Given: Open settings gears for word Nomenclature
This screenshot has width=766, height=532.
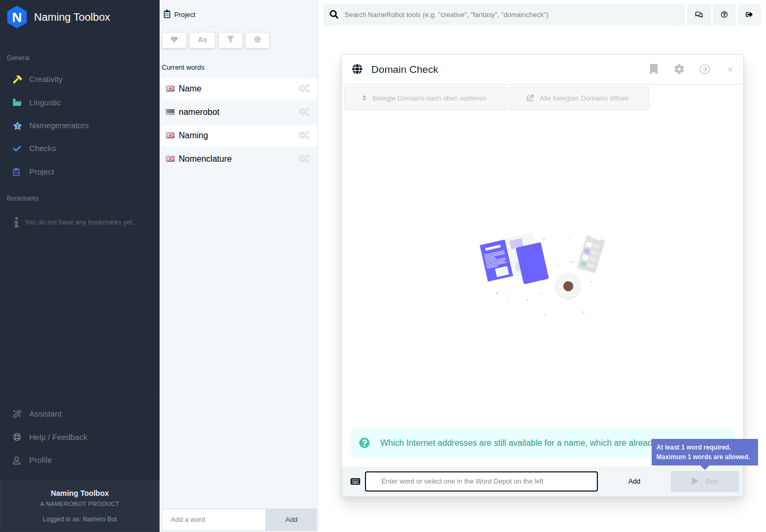Looking at the screenshot, I should pos(304,159).
